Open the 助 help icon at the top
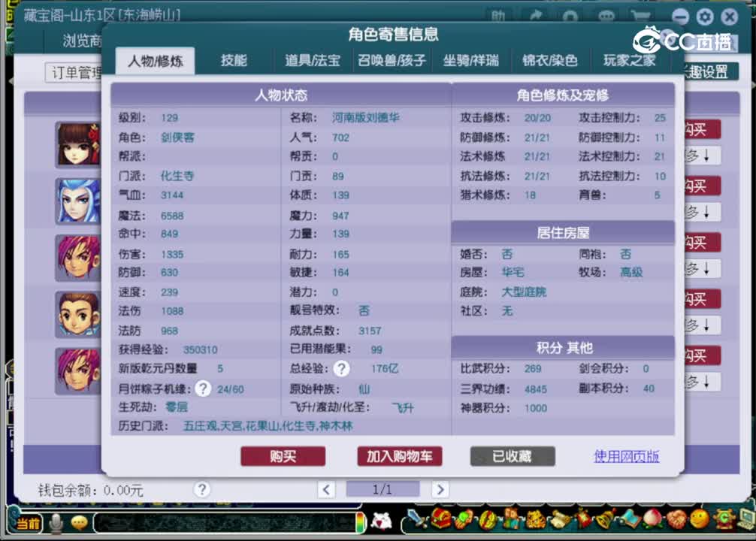 pos(498,15)
